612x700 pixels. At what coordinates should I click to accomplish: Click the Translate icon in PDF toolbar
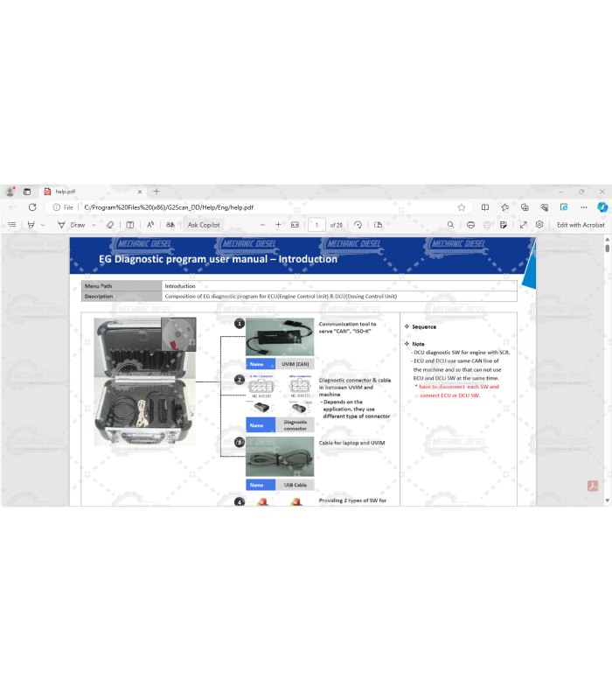tap(170, 225)
